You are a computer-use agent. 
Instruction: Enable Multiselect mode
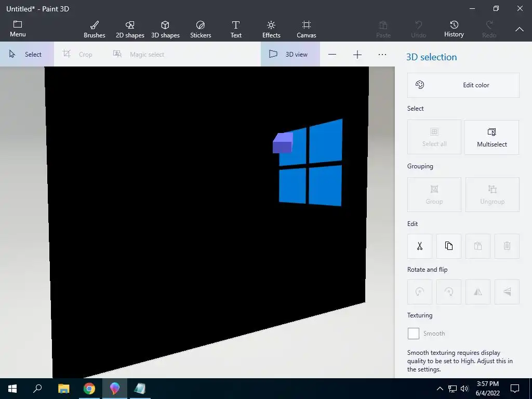click(x=492, y=137)
